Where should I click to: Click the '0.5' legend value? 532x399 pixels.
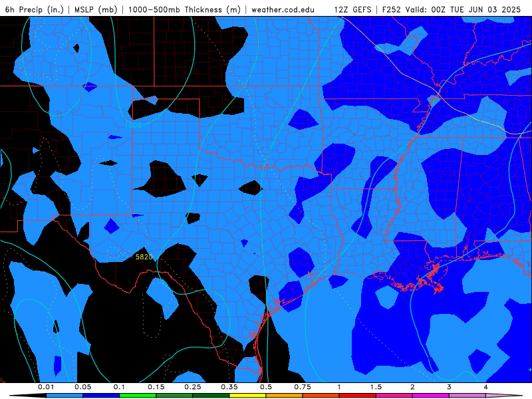266,387
